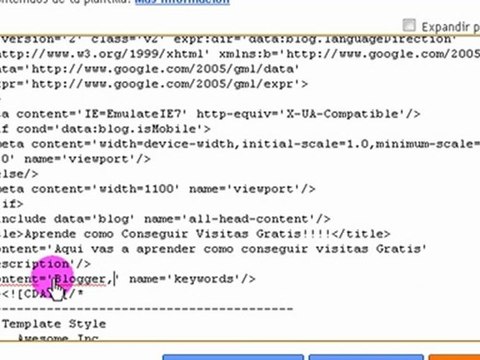Click the <![CDATA[/* line in the editor
Image resolution: width=480 pixels, height=360 pixels.
42,294
